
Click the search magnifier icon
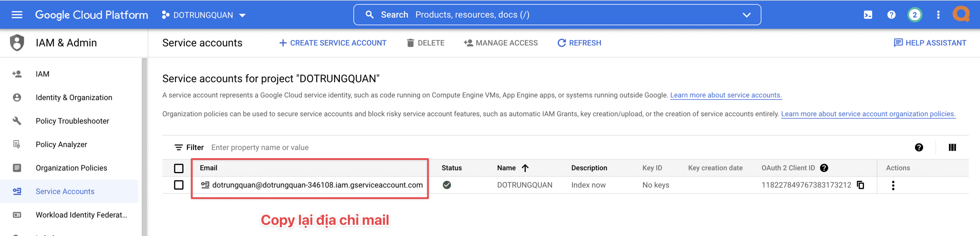click(369, 15)
